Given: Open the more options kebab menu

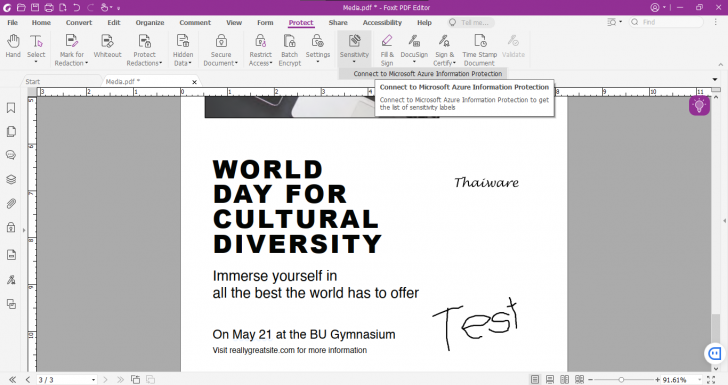Looking at the screenshot, I should [x=715, y=22].
